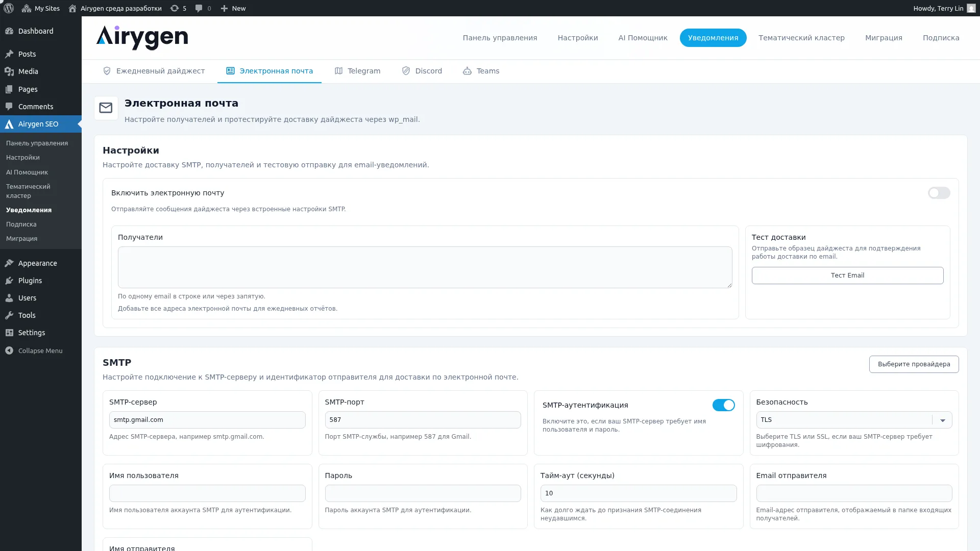The width and height of the screenshot is (980, 551).
Task: Open the Plugins sidebar icon
Action: [9, 281]
